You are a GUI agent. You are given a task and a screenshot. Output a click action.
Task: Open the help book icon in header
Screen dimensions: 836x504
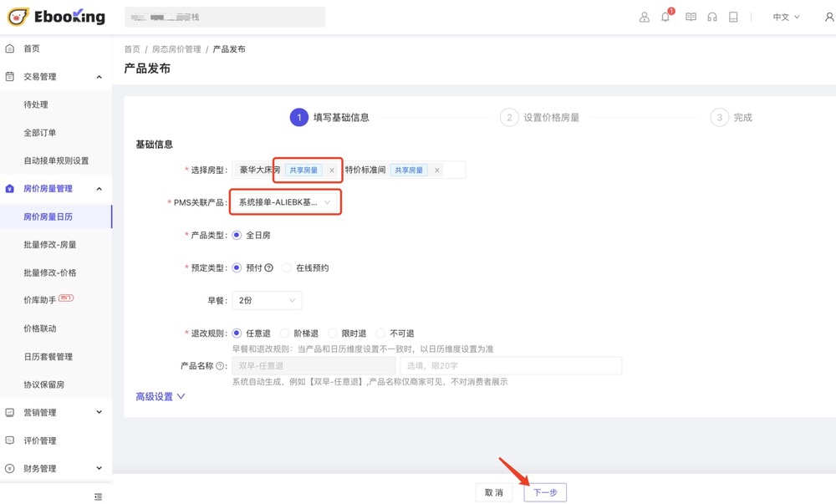[691, 17]
